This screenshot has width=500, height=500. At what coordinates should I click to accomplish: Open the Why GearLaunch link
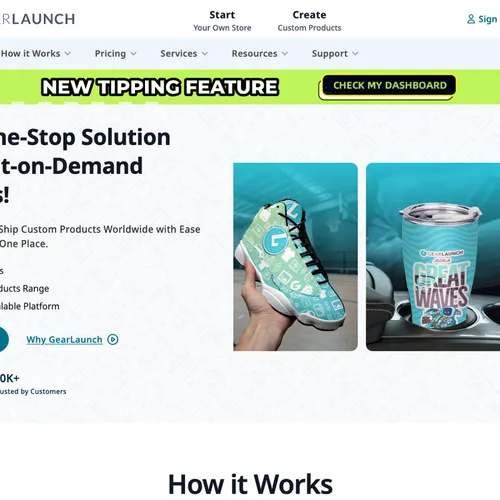coord(64,340)
